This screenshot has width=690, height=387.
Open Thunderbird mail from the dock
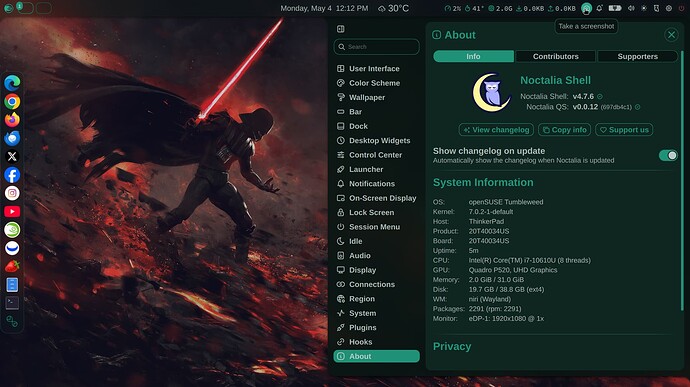pos(12,138)
